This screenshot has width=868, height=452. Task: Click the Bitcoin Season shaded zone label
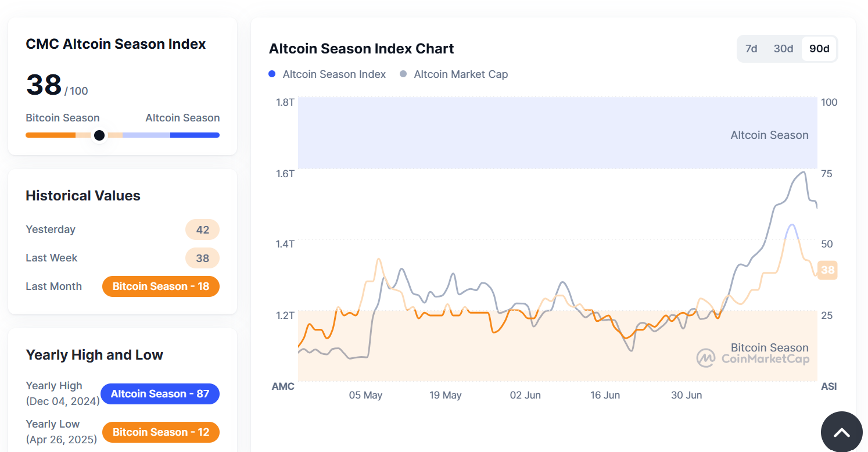(x=769, y=347)
